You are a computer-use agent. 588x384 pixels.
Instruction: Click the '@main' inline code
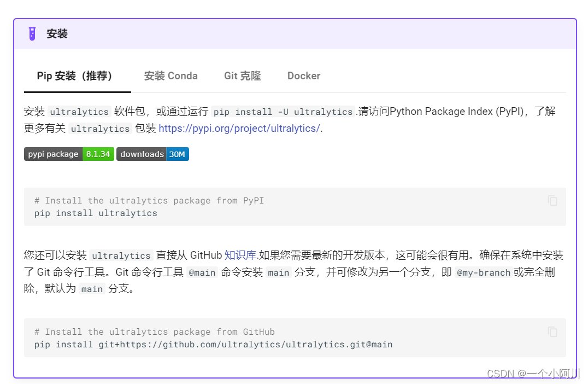point(202,272)
